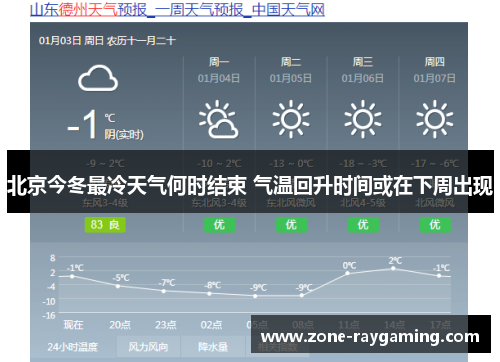Click the date 01月06日
Screen dimensions: 500x362
tap(363, 78)
